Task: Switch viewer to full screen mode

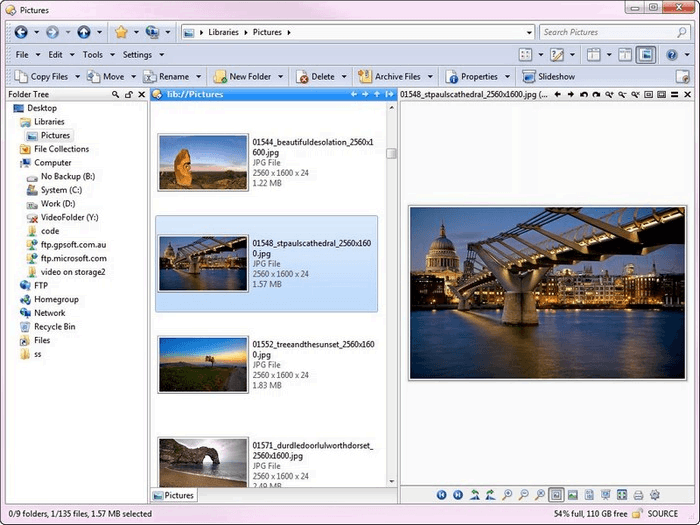Action: pyautogui.click(x=622, y=495)
